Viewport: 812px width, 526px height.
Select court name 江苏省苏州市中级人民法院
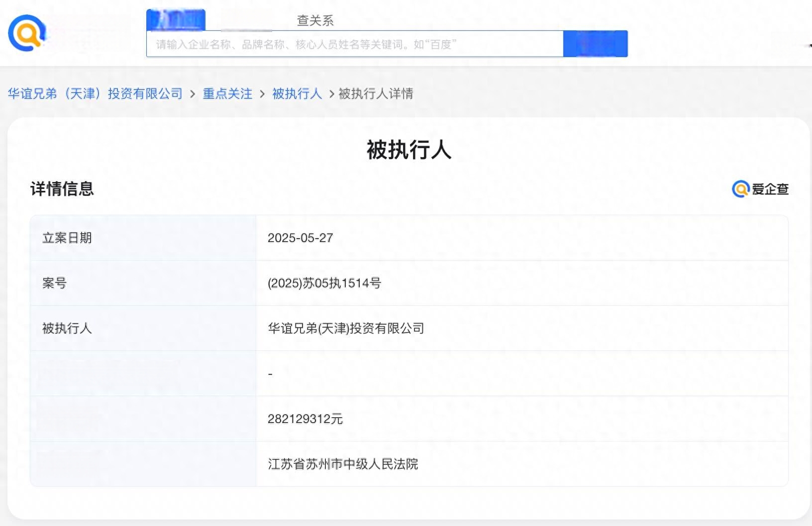[343, 464]
